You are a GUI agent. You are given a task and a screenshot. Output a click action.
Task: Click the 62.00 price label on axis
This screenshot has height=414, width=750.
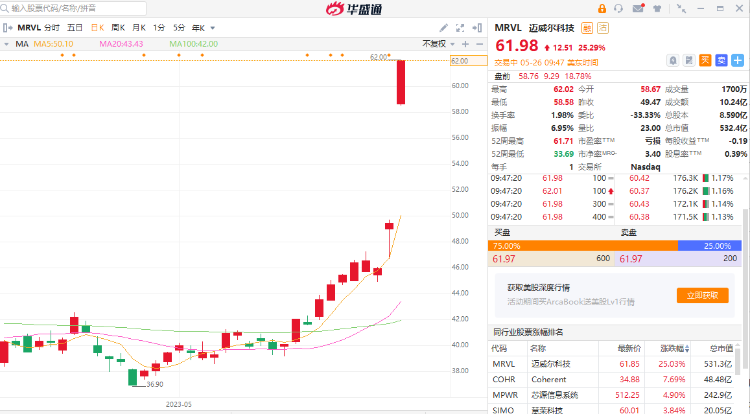469,61
